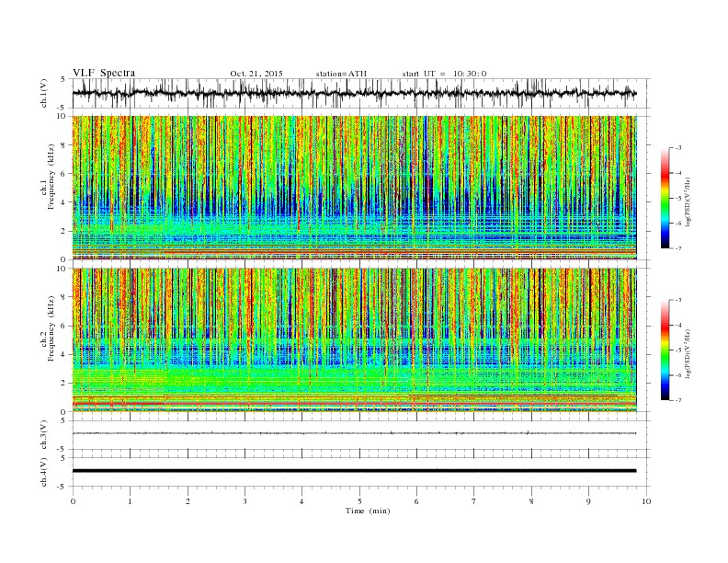Click the "ch.1(V)" waveform axis label
Image resolution: width=728 pixels, height=563 pixels.
click(x=44, y=93)
